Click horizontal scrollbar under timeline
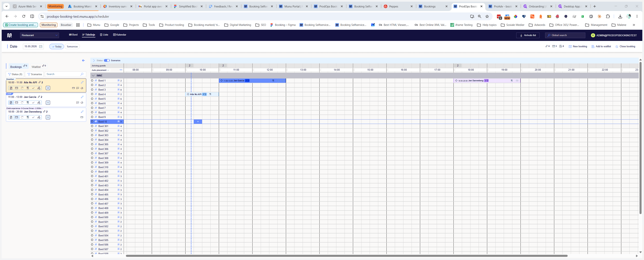The height and width of the screenshot is (260, 644). coord(347,256)
